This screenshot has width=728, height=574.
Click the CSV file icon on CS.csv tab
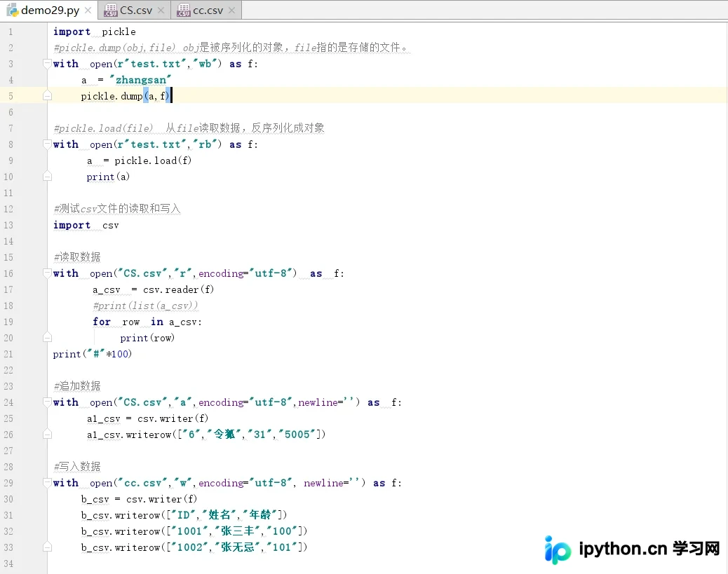pos(111,11)
